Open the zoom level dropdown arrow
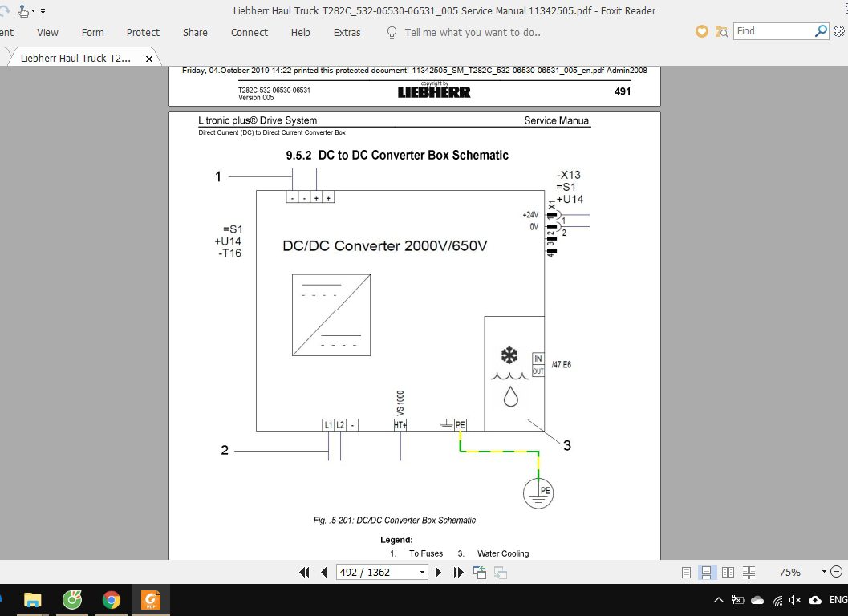Image resolution: width=848 pixels, height=616 pixels. point(824,572)
